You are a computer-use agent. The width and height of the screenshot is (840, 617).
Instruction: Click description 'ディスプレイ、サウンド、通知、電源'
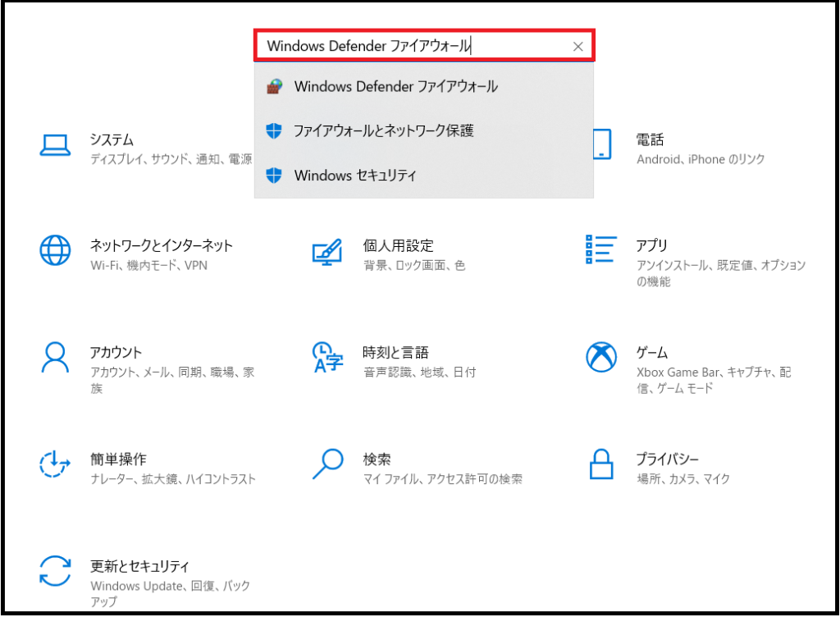171,159
